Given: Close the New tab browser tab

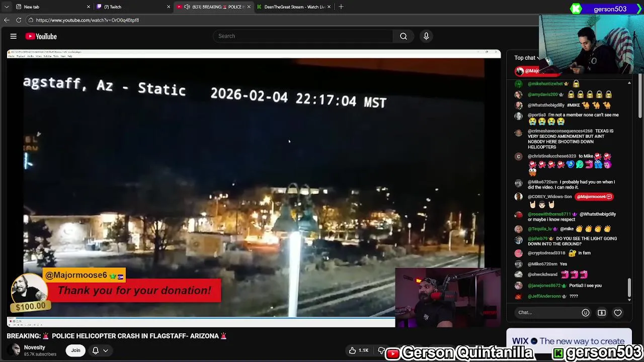Looking at the screenshot, I should (89, 7).
